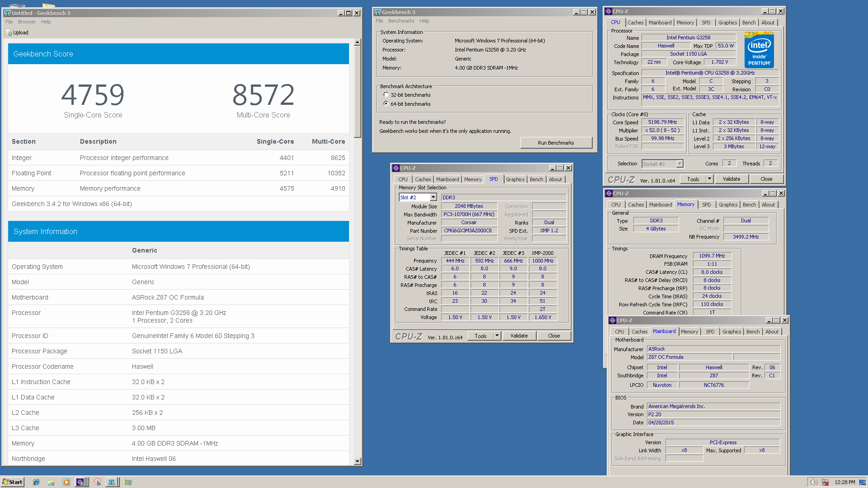The image size is (868, 488).
Task: Click the DRAM Frequency value 1099.7 MHz
Action: click(712, 256)
